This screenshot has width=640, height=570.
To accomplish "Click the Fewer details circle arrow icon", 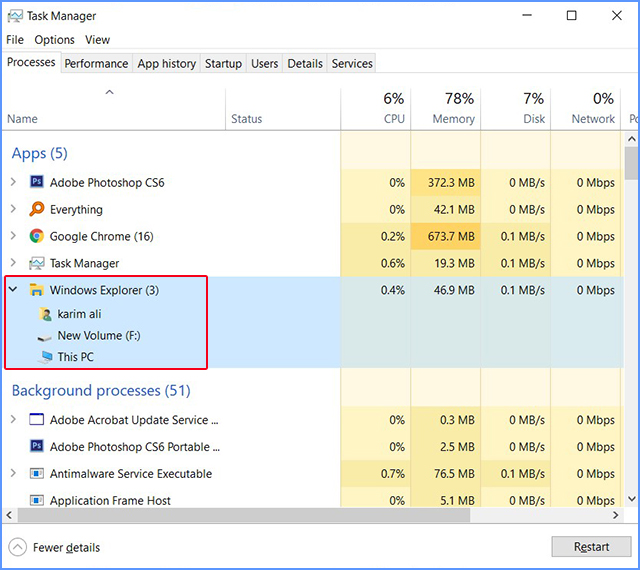I will pos(18,547).
